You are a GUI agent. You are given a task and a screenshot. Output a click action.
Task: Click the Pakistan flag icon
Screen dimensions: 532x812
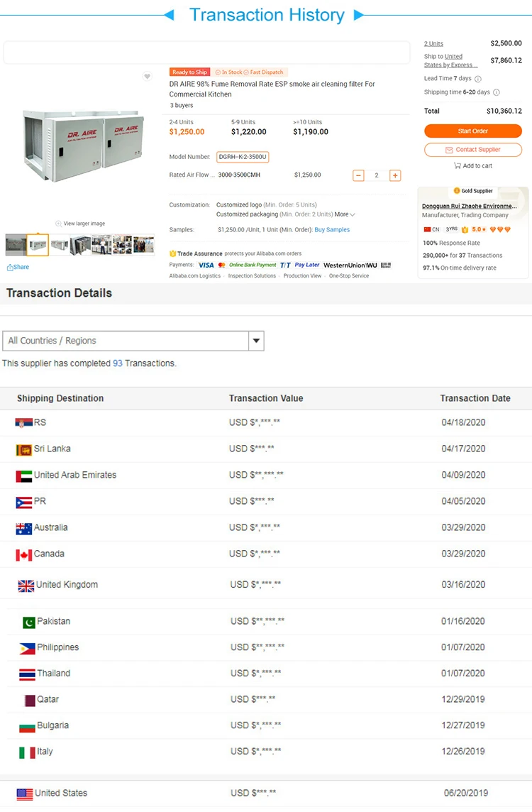[x=29, y=622]
